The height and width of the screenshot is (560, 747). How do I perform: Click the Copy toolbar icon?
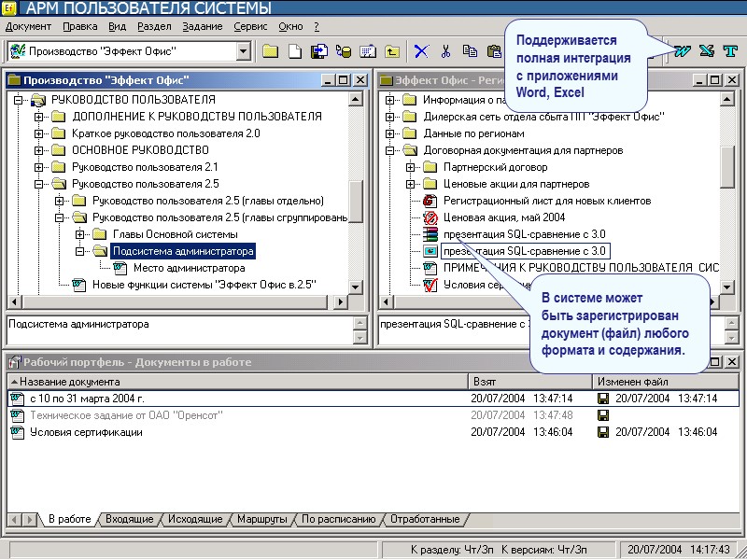click(x=471, y=51)
